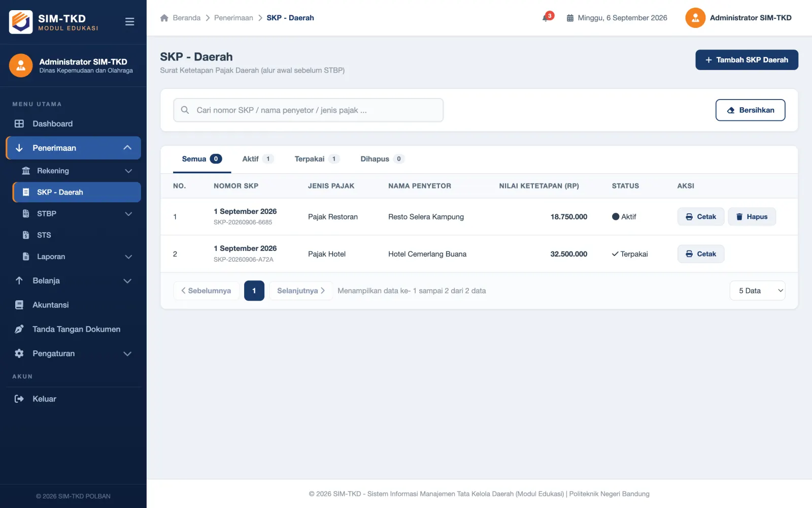Click the Dashboard grid icon
812x508 pixels.
tap(19, 123)
